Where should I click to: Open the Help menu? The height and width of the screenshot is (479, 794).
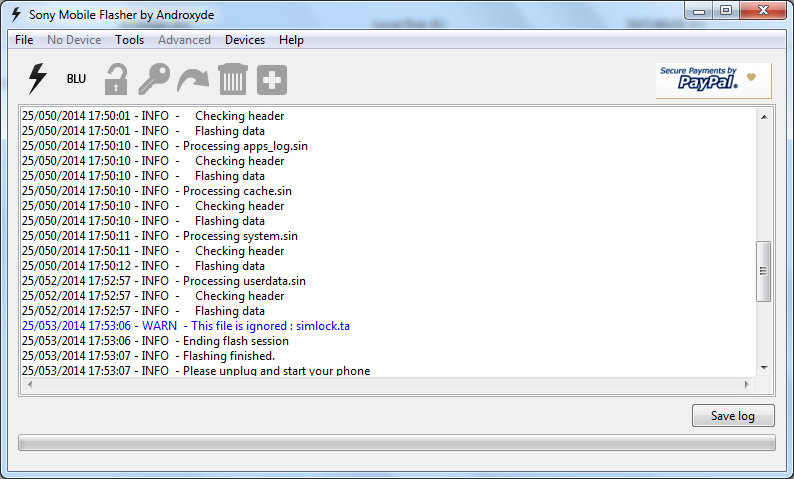[291, 39]
